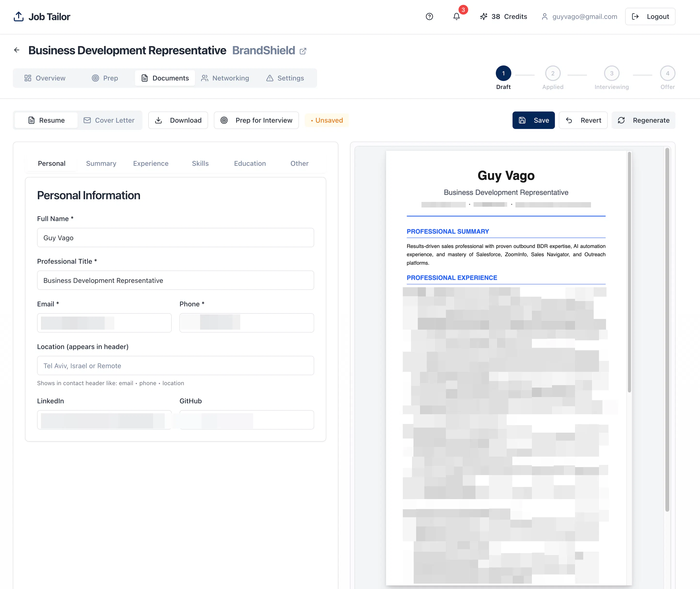Click the 38 Credits label
Image resolution: width=700 pixels, height=589 pixels.
point(509,16)
